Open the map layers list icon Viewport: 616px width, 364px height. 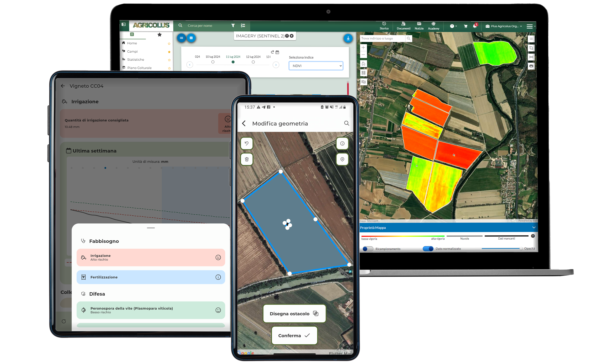click(x=531, y=39)
